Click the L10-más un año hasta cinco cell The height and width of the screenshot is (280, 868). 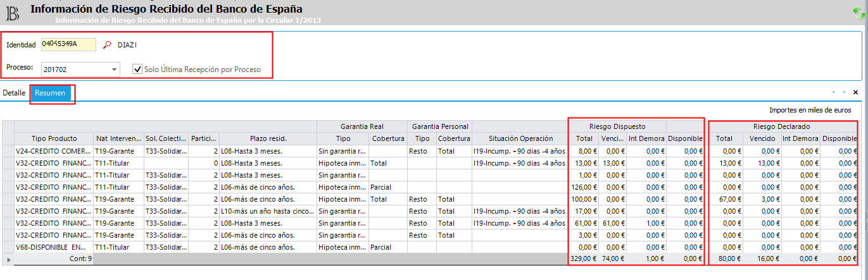click(x=268, y=211)
